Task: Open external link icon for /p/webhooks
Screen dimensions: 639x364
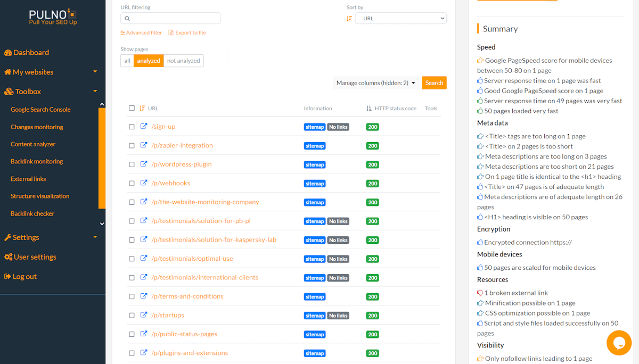Action: [144, 183]
